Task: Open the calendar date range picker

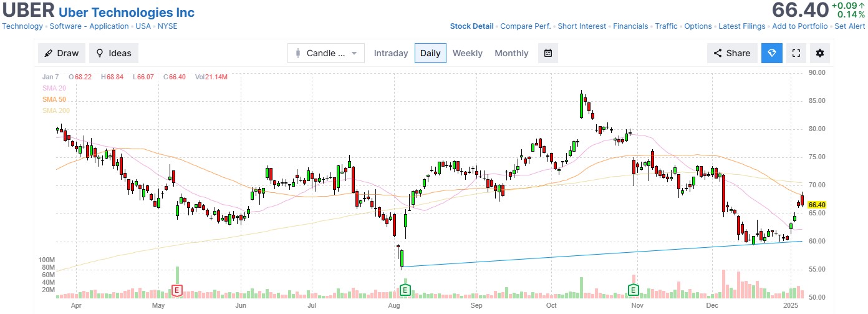Action: pyautogui.click(x=548, y=53)
